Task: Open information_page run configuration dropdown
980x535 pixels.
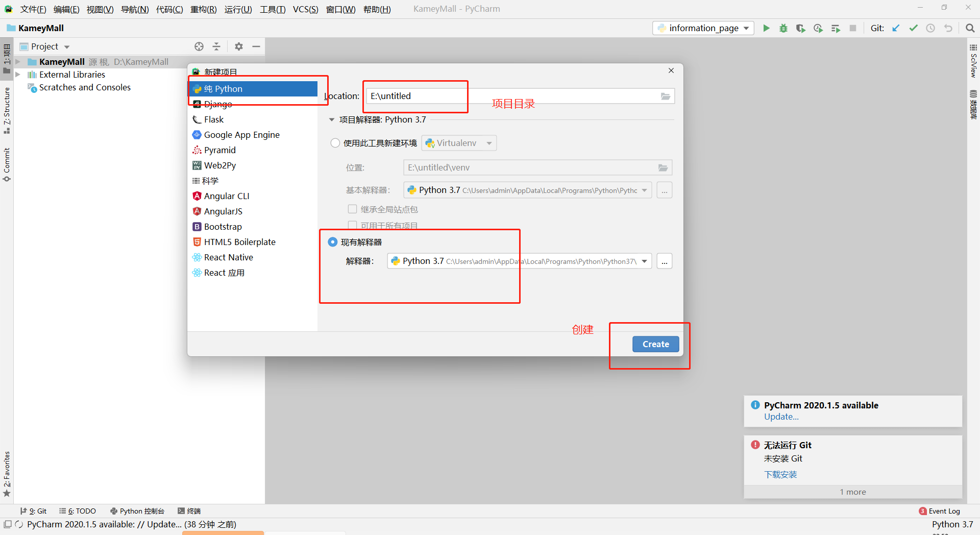Action: 704,28
